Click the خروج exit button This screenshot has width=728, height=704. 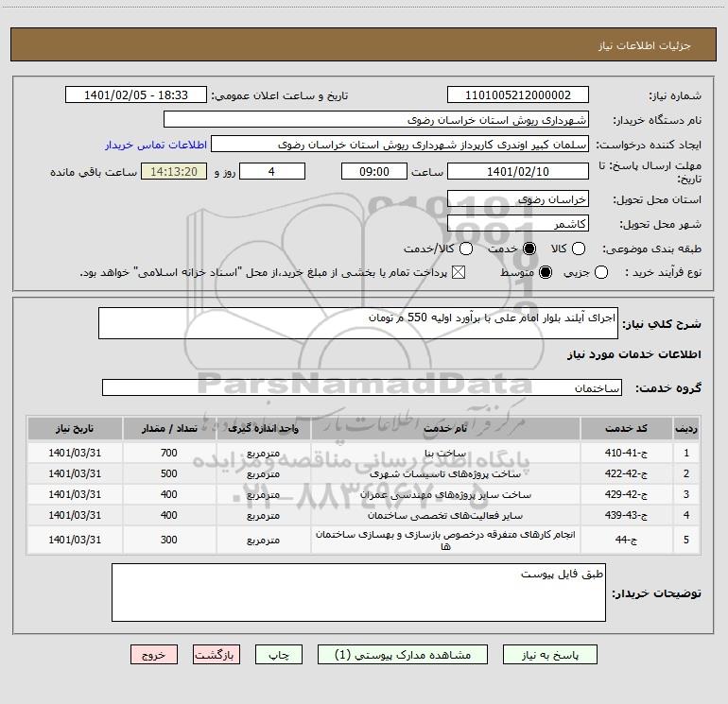click(154, 655)
